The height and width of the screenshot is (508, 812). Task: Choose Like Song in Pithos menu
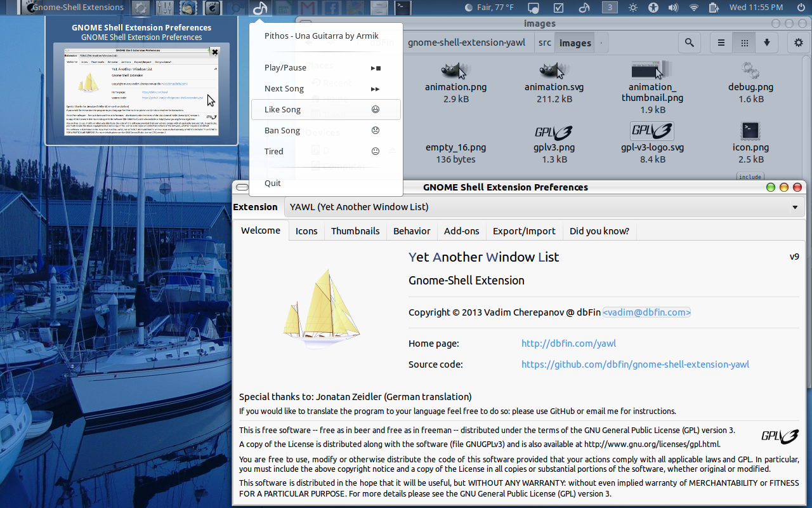pos(326,109)
